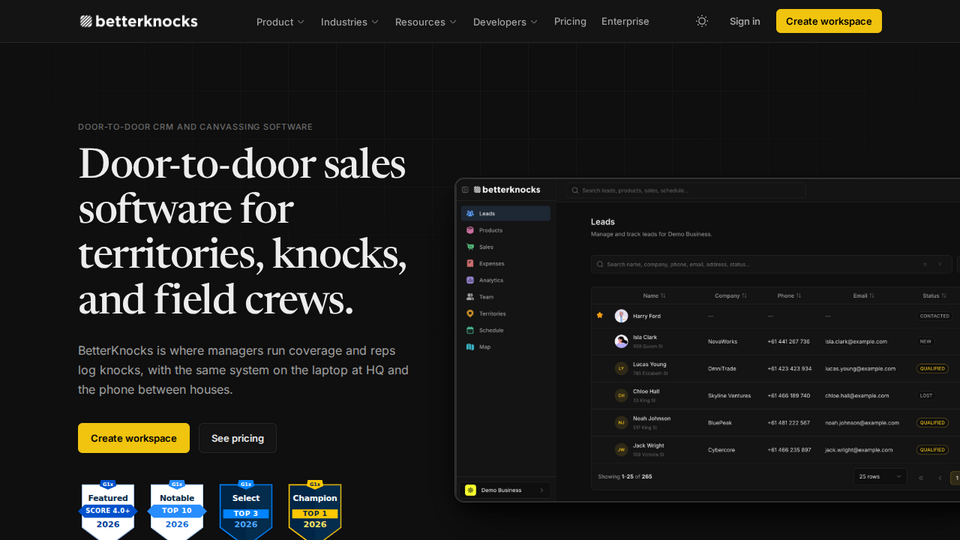Image resolution: width=960 pixels, height=540 pixels.
Task: Click company Skyline Ventures
Action: (x=729, y=396)
